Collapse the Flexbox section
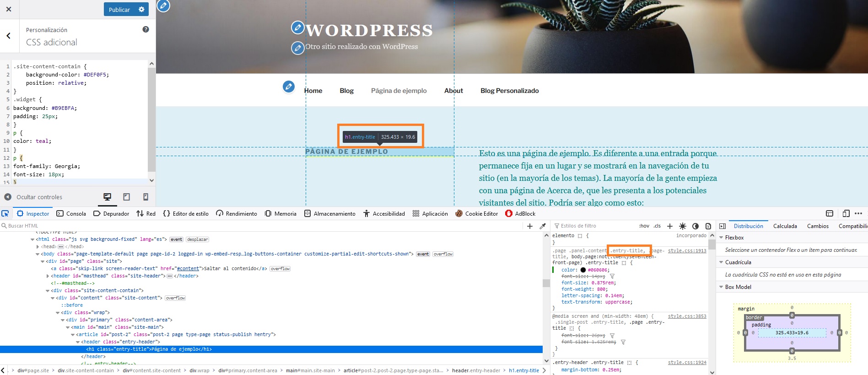This screenshot has height=375, width=868. pos(721,238)
